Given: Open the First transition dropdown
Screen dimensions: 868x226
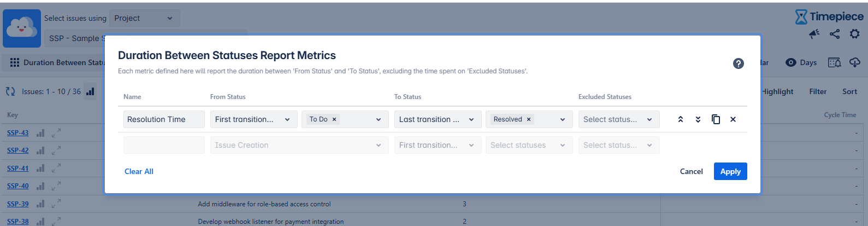Looking at the screenshot, I should click(x=253, y=119).
